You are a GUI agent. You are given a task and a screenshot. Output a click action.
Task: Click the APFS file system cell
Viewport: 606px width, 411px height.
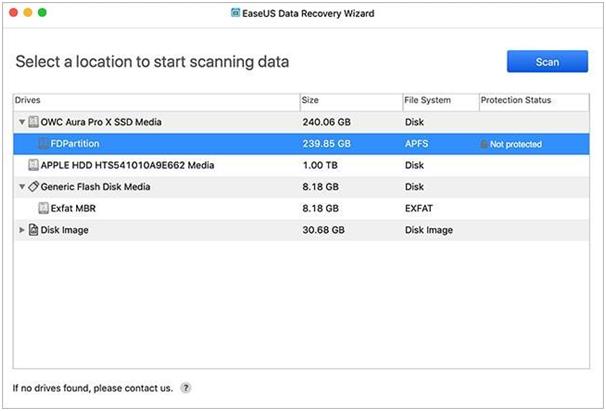(417, 144)
